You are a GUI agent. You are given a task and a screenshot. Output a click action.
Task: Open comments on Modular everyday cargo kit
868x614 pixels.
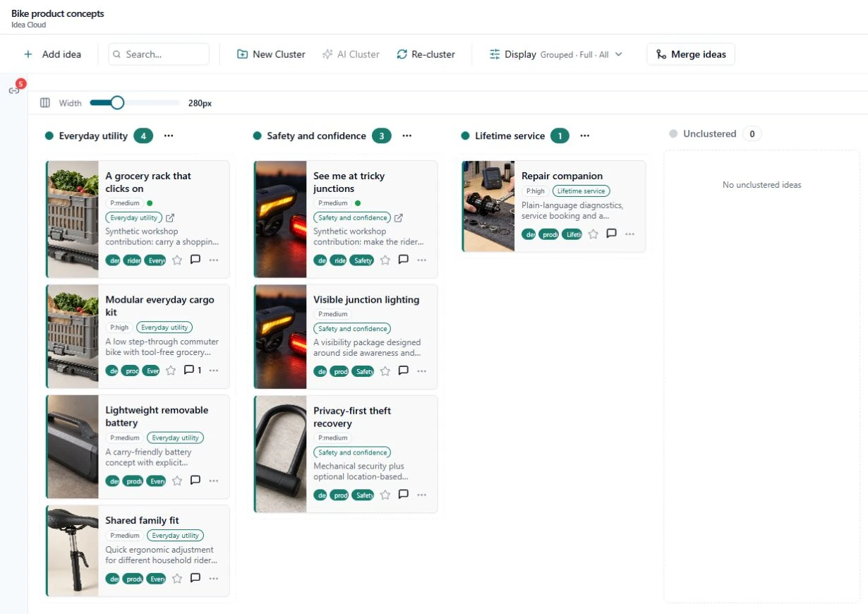click(192, 371)
